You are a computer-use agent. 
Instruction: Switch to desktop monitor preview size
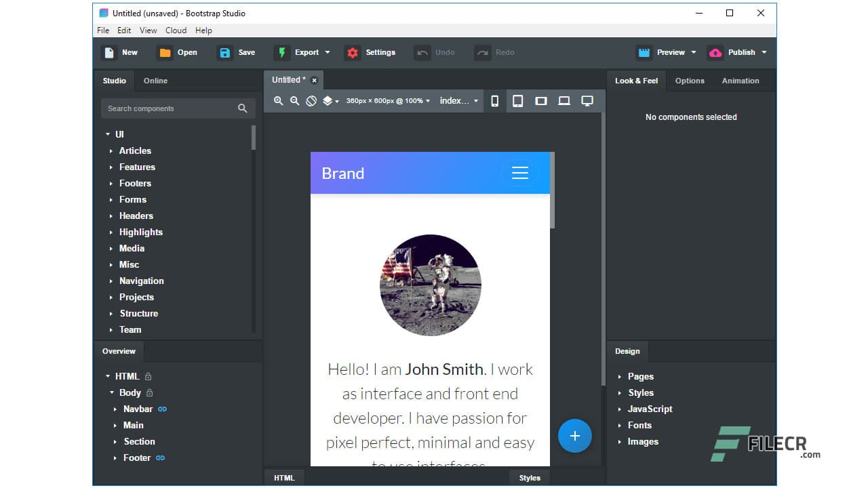[x=587, y=100]
